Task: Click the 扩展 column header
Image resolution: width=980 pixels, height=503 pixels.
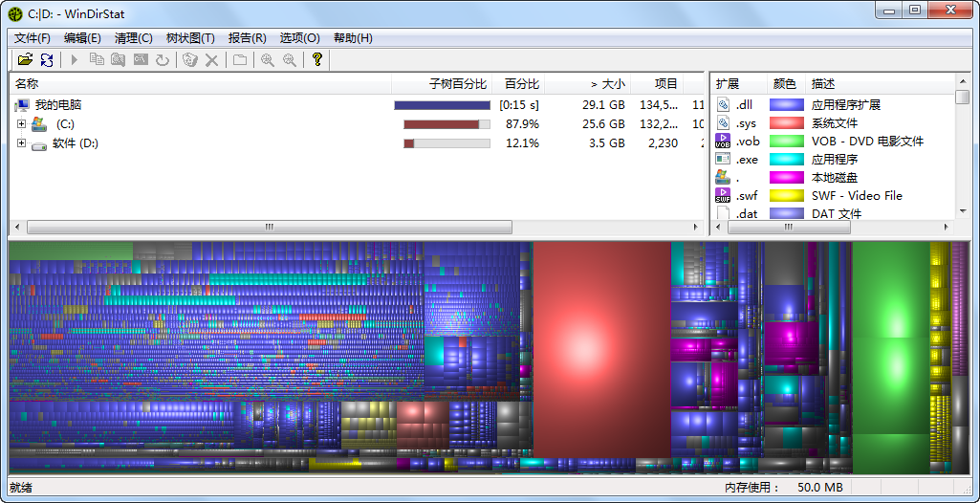Action: click(x=728, y=84)
